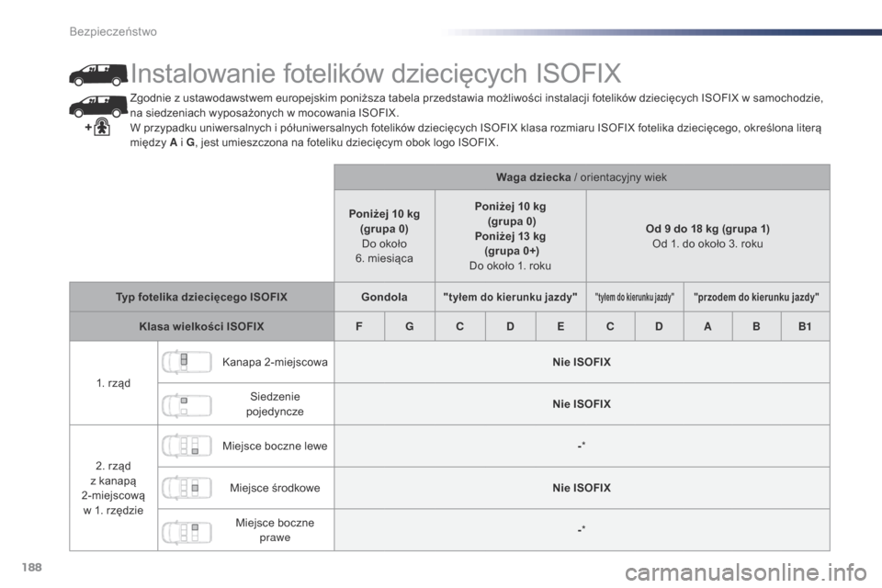Click the seat diagram for Miejsce boczne prawe
882x588 pixels.
click(187, 530)
